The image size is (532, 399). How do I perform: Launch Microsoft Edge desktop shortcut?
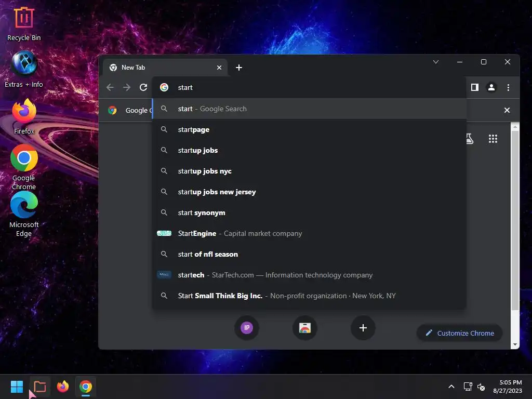(x=24, y=214)
